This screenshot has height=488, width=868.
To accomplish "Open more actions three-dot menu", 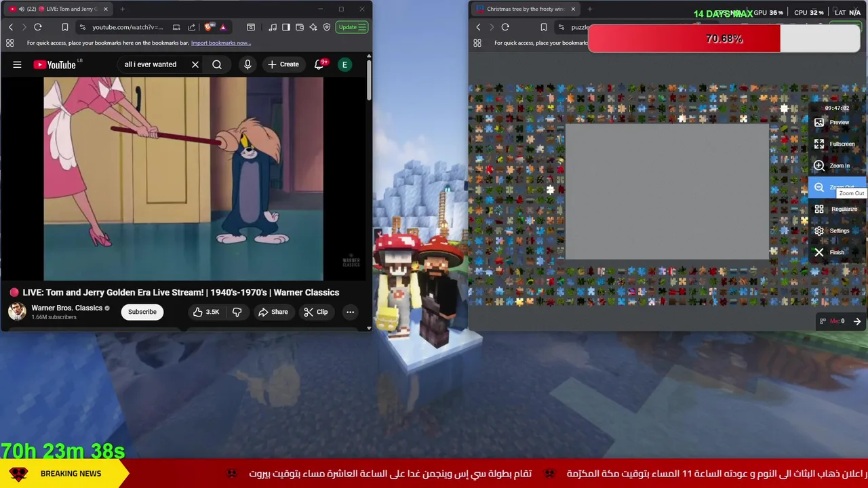I will click(x=350, y=312).
